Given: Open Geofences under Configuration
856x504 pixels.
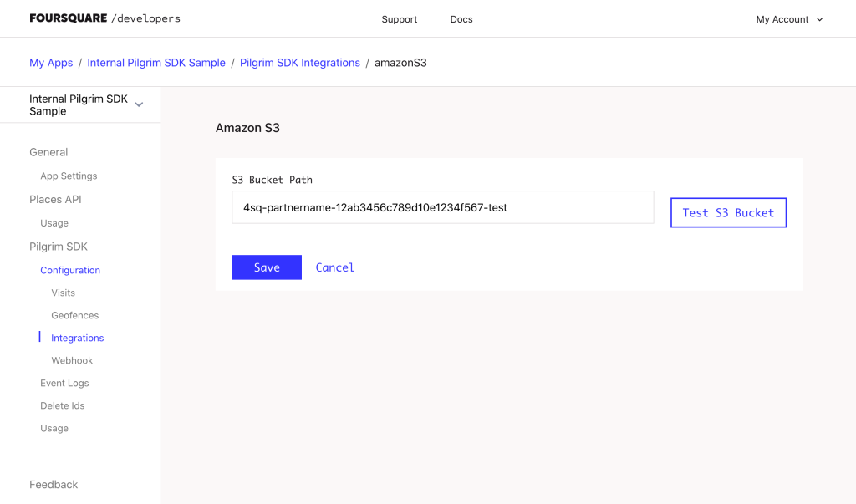Looking at the screenshot, I should (74, 315).
